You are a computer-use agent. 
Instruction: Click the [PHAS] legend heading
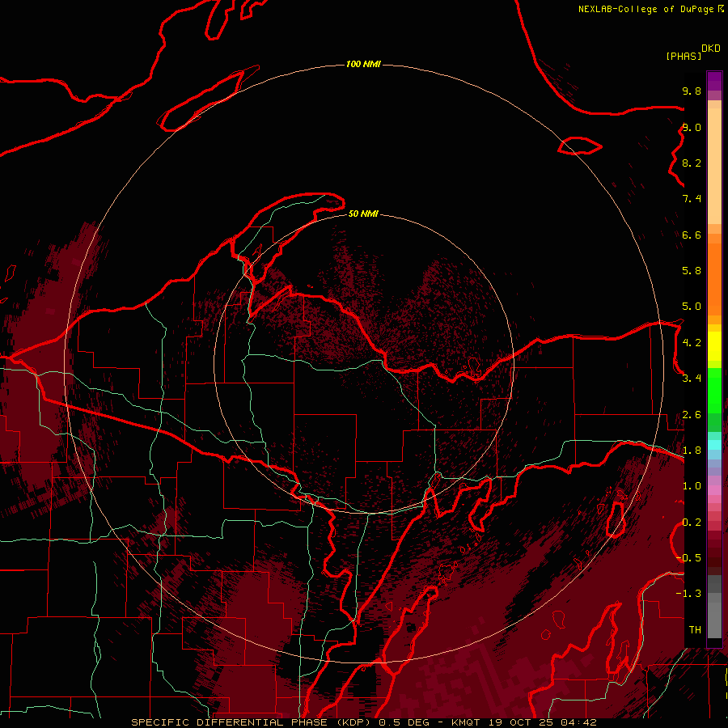[x=684, y=56]
